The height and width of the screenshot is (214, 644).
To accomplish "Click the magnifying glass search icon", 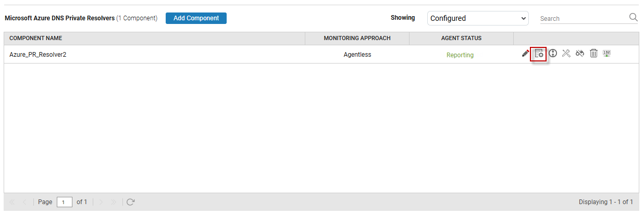I will (x=634, y=18).
